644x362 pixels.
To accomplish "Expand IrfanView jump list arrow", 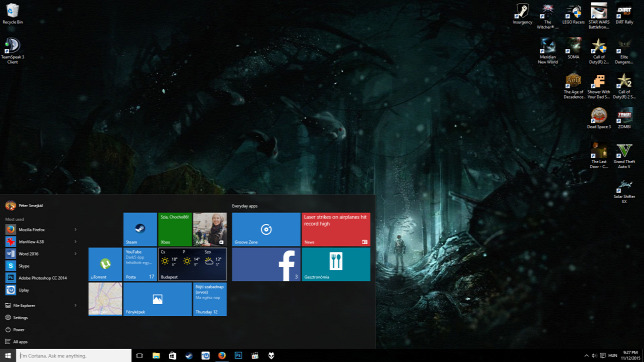I will 76,242.
